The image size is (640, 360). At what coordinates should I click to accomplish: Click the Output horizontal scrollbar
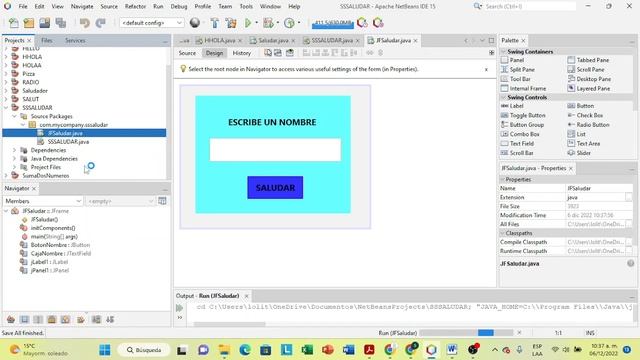click(x=229, y=324)
